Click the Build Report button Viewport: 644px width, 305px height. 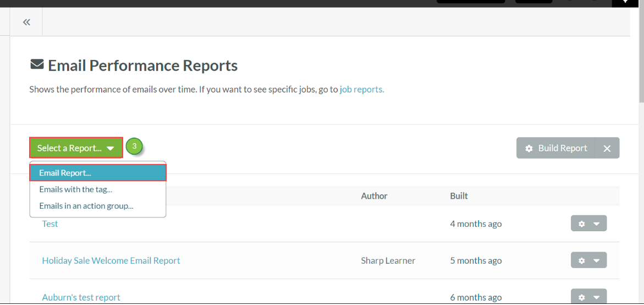click(x=555, y=148)
